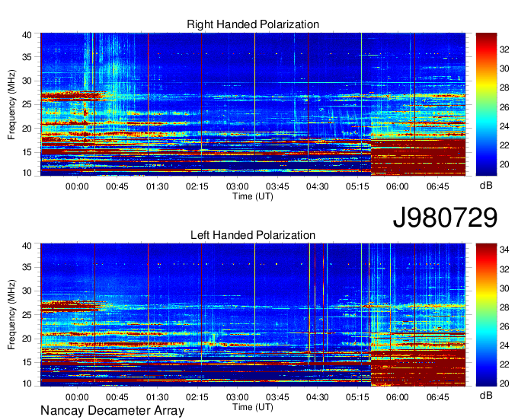Click the "Left Handed Polarization" title
This screenshot has width=518, height=420.
coord(253,235)
